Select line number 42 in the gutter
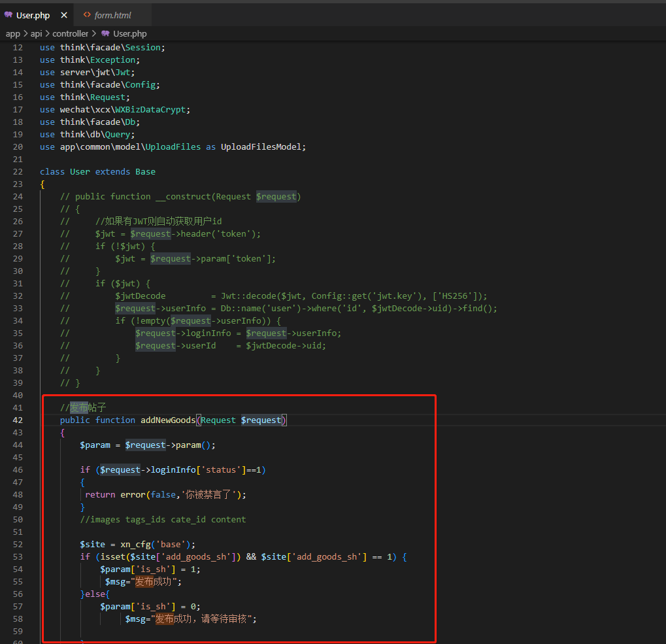The image size is (666, 644). click(x=18, y=420)
